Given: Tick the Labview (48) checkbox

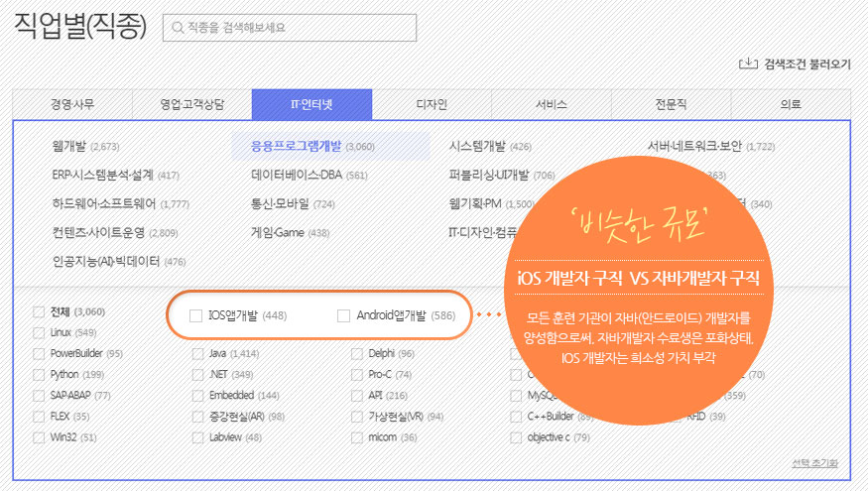Looking at the screenshot, I should (x=197, y=437).
